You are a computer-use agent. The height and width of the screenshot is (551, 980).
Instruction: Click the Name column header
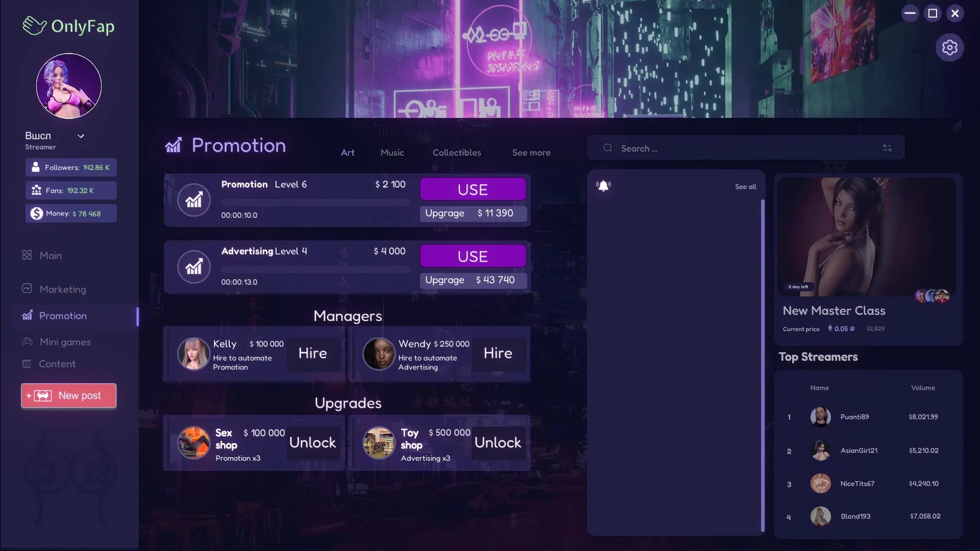[x=820, y=388]
